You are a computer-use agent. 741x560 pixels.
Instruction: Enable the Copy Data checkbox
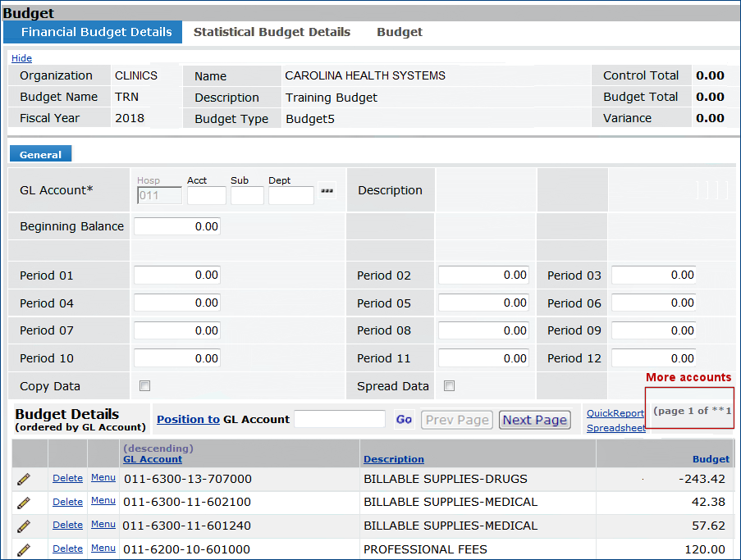(145, 385)
